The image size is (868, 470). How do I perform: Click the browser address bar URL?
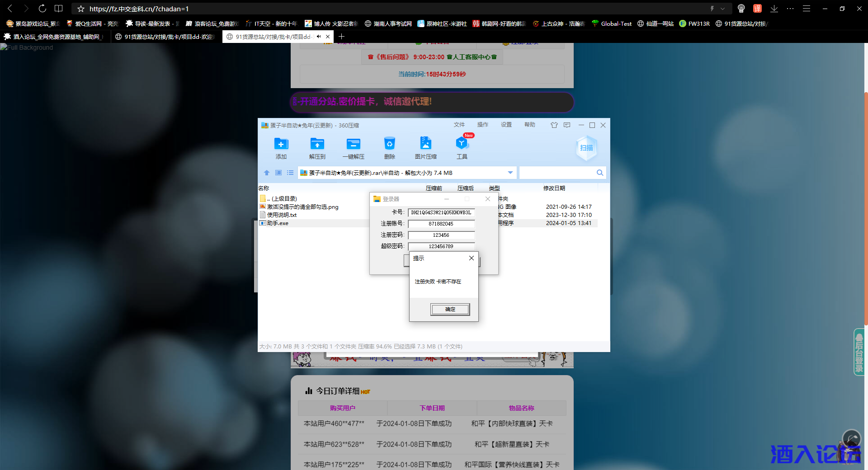[139, 9]
